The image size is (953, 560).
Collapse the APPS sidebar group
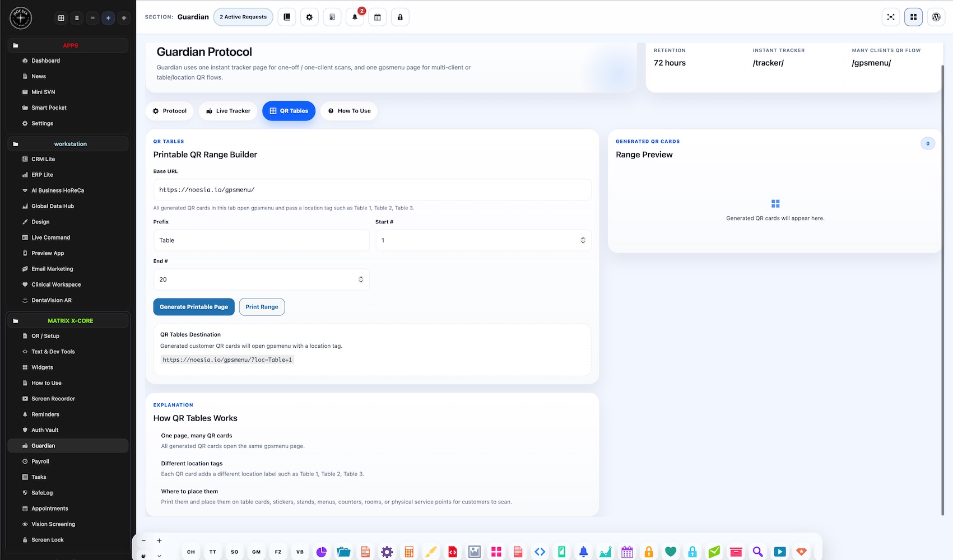click(68, 45)
